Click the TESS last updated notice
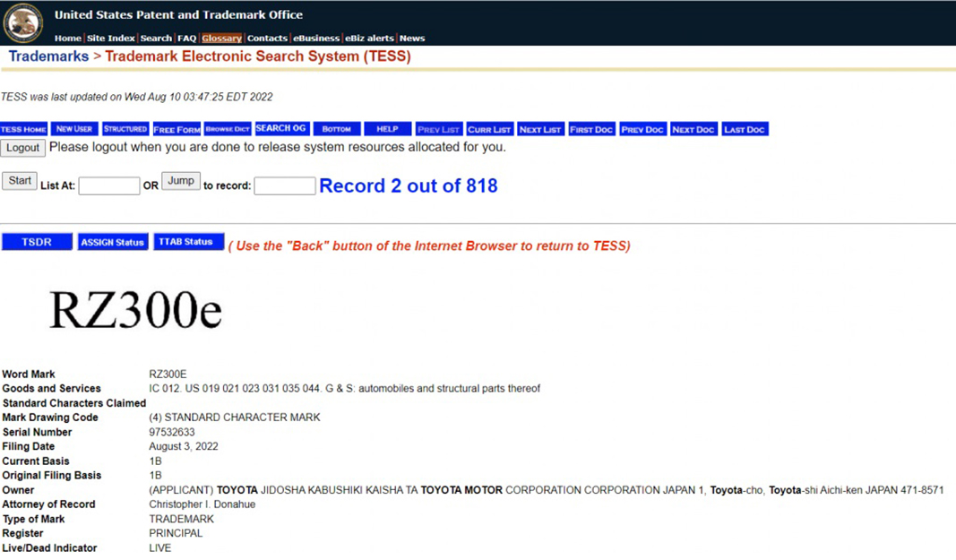The image size is (956, 560). (136, 97)
